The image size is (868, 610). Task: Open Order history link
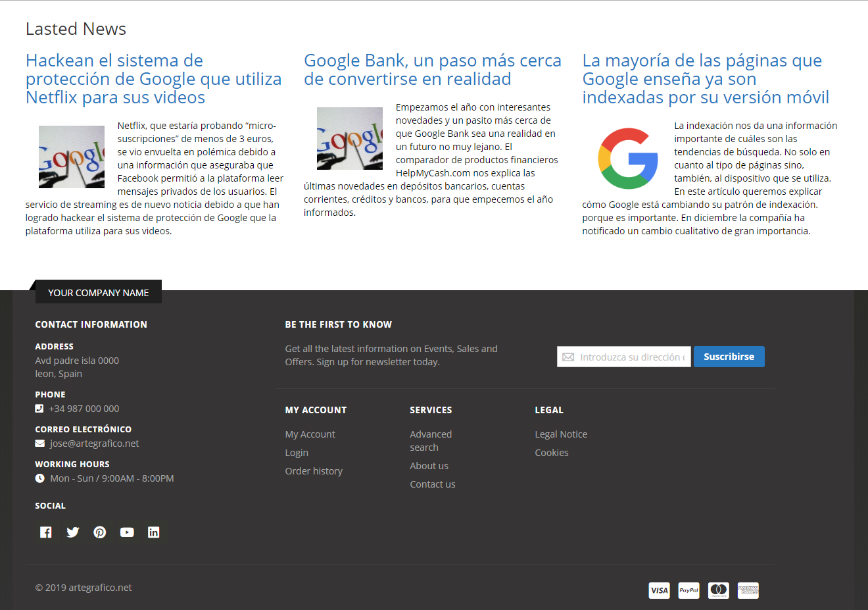coord(314,471)
